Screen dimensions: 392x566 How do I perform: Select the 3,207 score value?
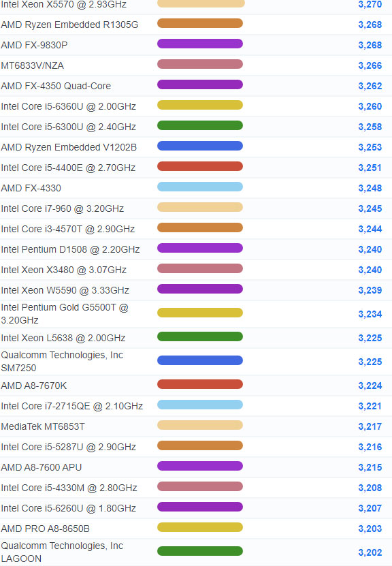click(370, 508)
